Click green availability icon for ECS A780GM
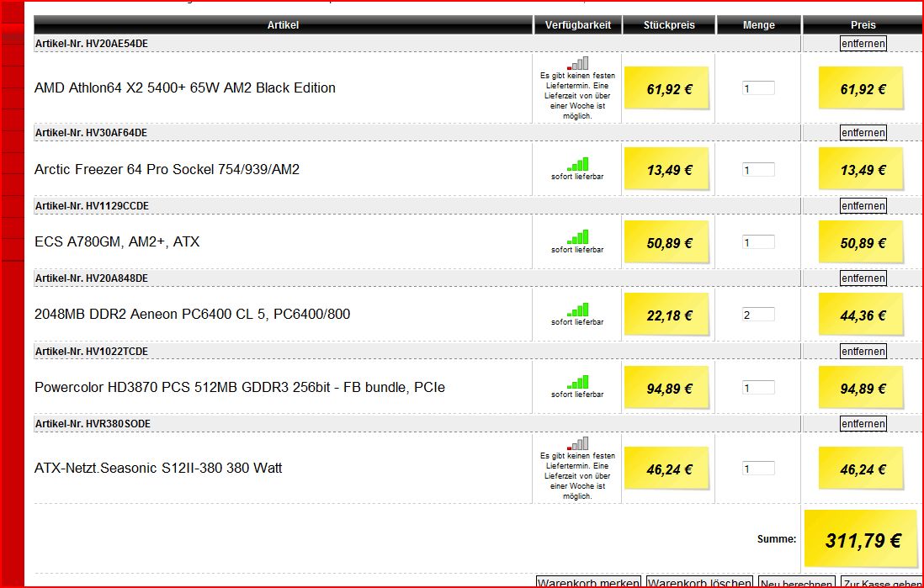 [577, 237]
